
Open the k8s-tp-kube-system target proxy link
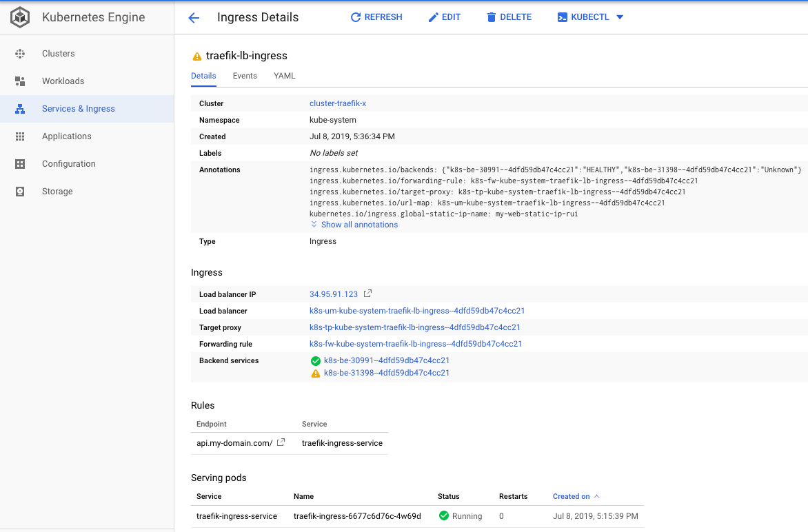[415, 327]
